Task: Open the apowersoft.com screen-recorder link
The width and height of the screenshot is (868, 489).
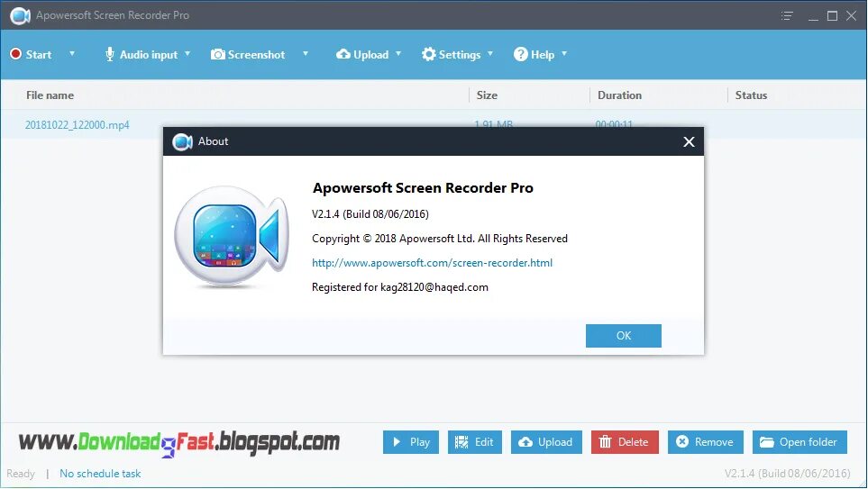Action: tap(432, 263)
